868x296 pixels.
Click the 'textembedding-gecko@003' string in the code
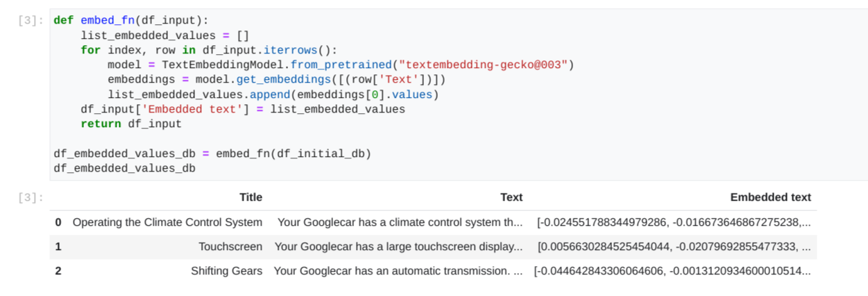pyautogui.click(x=484, y=65)
